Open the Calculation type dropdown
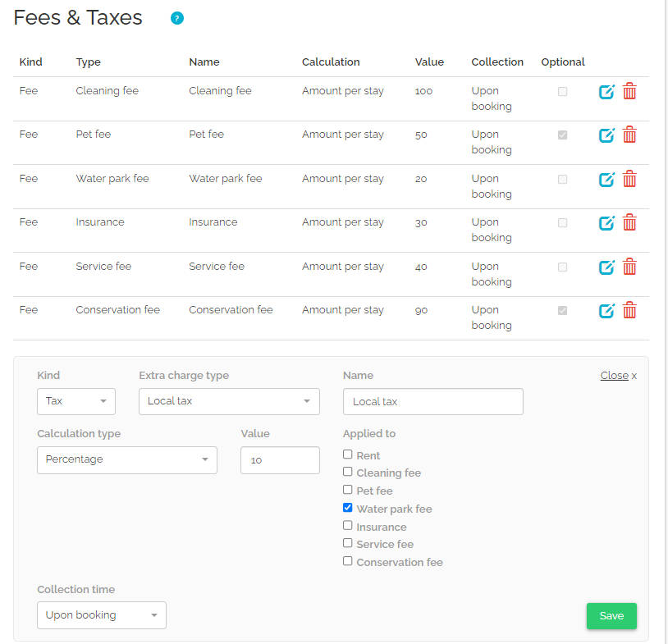 [x=127, y=459]
